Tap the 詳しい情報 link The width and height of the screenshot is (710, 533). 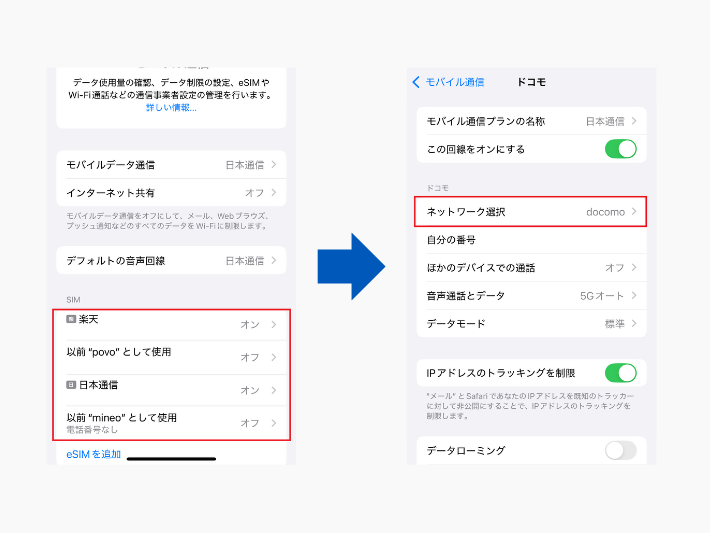point(171,108)
